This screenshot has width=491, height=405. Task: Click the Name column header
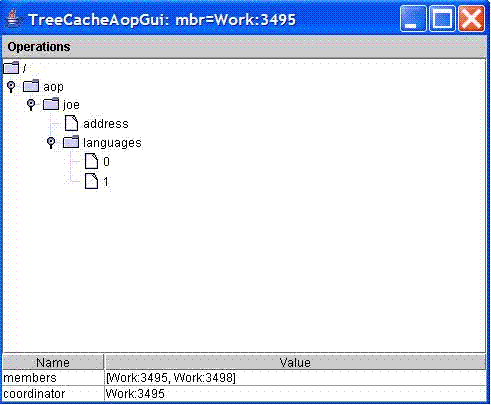(53, 362)
